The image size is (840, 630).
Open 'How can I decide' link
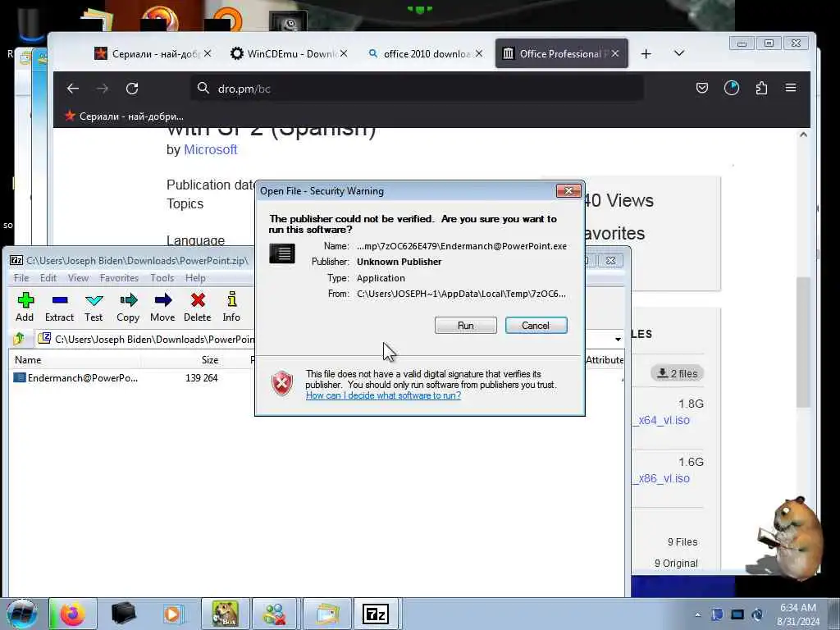coord(383,395)
